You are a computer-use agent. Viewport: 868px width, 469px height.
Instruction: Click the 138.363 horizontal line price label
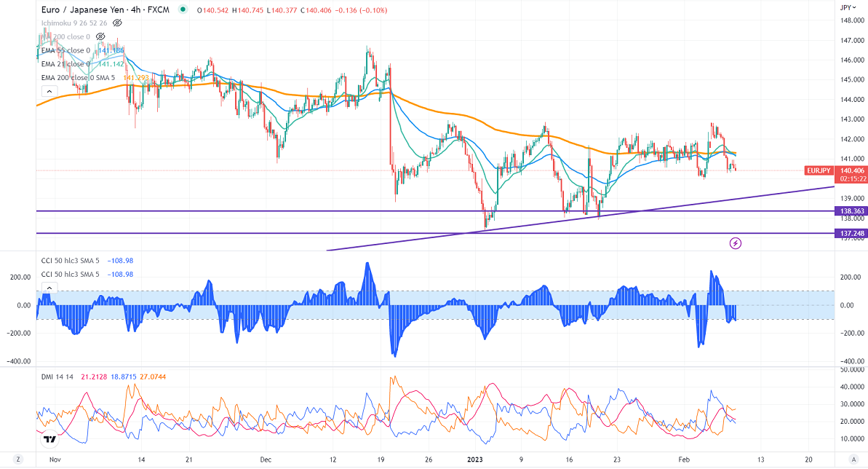(848, 211)
